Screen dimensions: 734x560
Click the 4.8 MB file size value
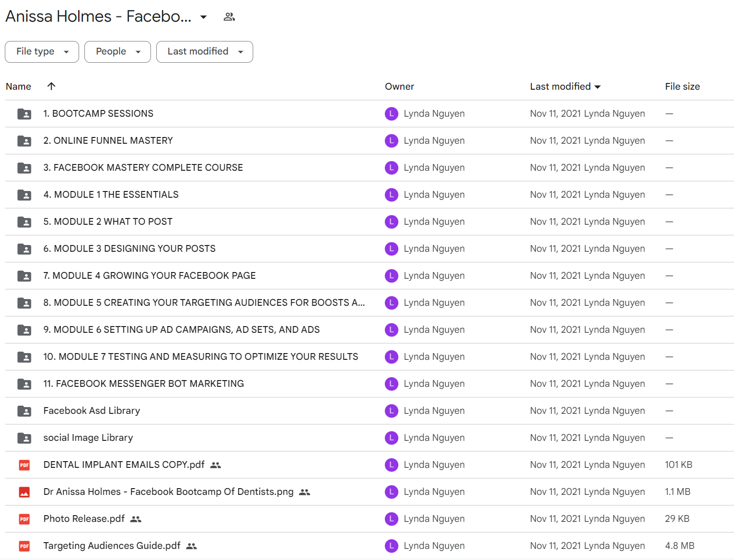(680, 546)
